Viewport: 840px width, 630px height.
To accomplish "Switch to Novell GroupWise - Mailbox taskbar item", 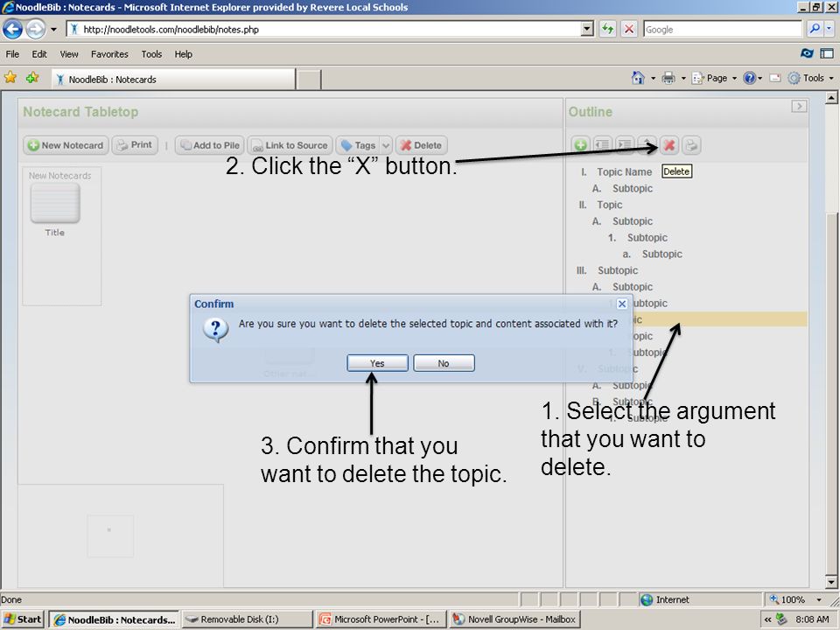I will pos(514,619).
